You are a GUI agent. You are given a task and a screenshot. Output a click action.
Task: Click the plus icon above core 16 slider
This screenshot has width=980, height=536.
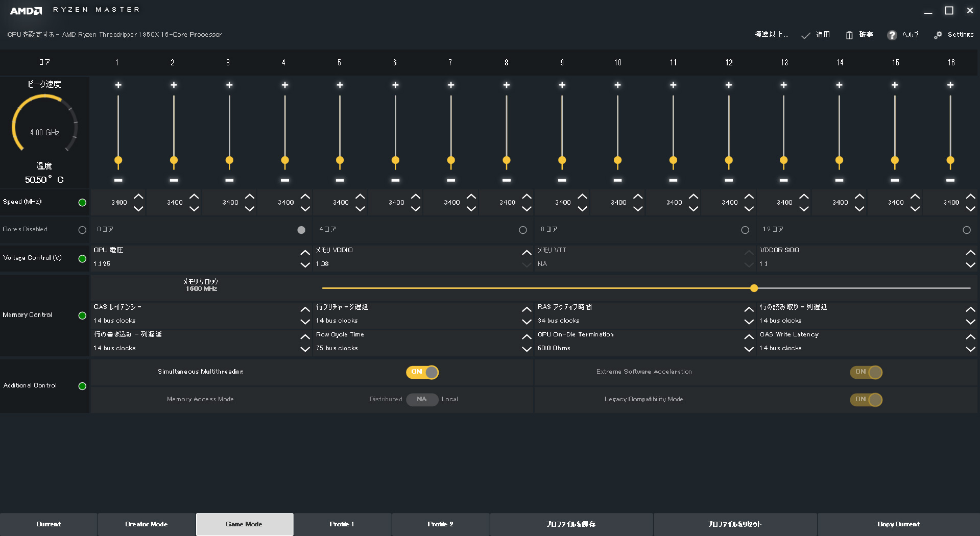pos(950,85)
